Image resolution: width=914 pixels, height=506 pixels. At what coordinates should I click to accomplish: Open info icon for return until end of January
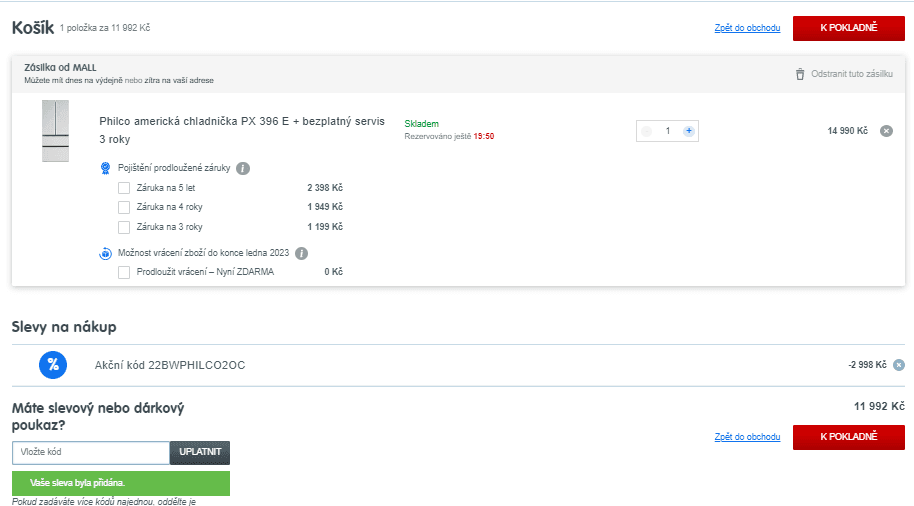tap(301, 254)
